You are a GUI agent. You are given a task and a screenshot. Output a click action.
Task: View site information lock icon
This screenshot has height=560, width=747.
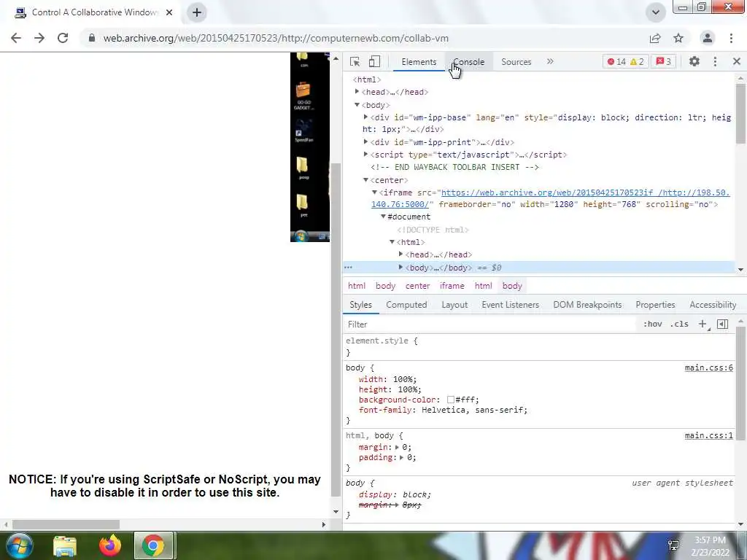coord(91,38)
